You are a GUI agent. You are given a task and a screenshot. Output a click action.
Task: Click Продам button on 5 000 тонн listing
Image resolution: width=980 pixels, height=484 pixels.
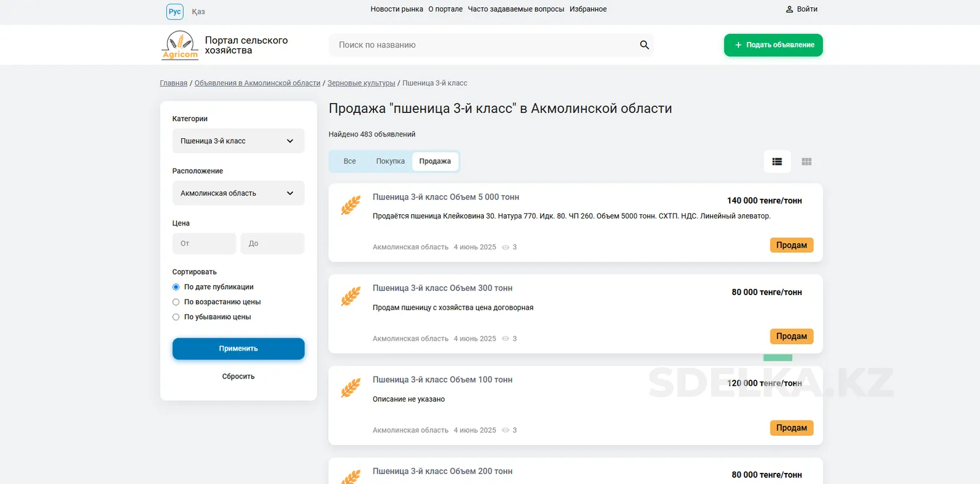click(792, 245)
